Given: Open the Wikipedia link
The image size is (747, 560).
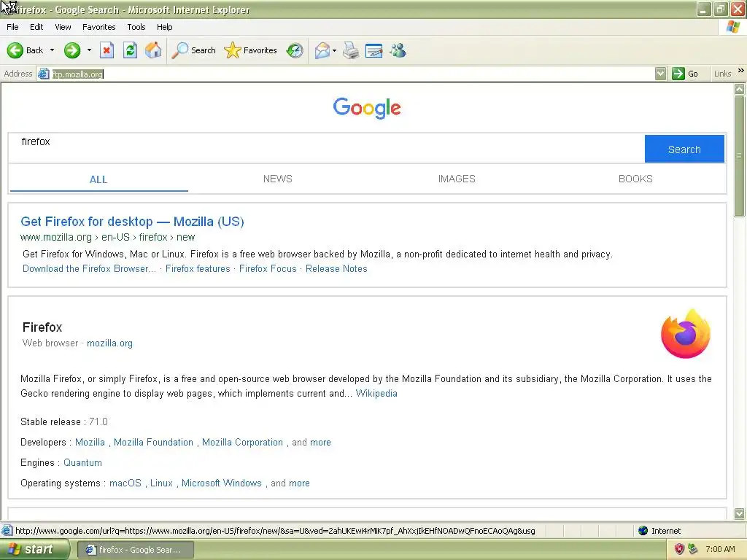Looking at the screenshot, I should pyautogui.click(x=376, y=393).
